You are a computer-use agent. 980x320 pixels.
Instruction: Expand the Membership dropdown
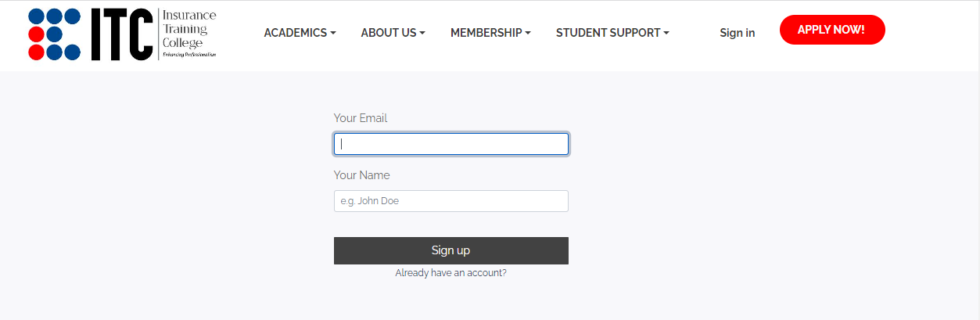click(x=486, y=33)
